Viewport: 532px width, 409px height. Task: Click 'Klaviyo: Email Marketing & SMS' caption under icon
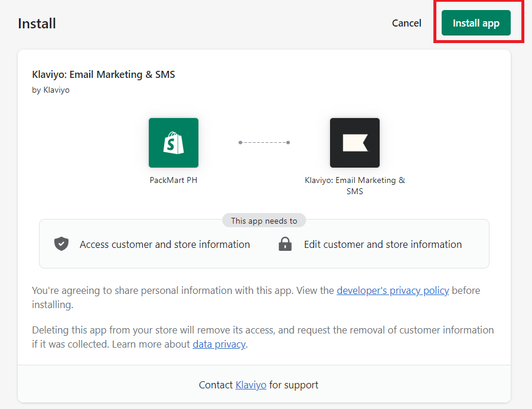[354, 185]
